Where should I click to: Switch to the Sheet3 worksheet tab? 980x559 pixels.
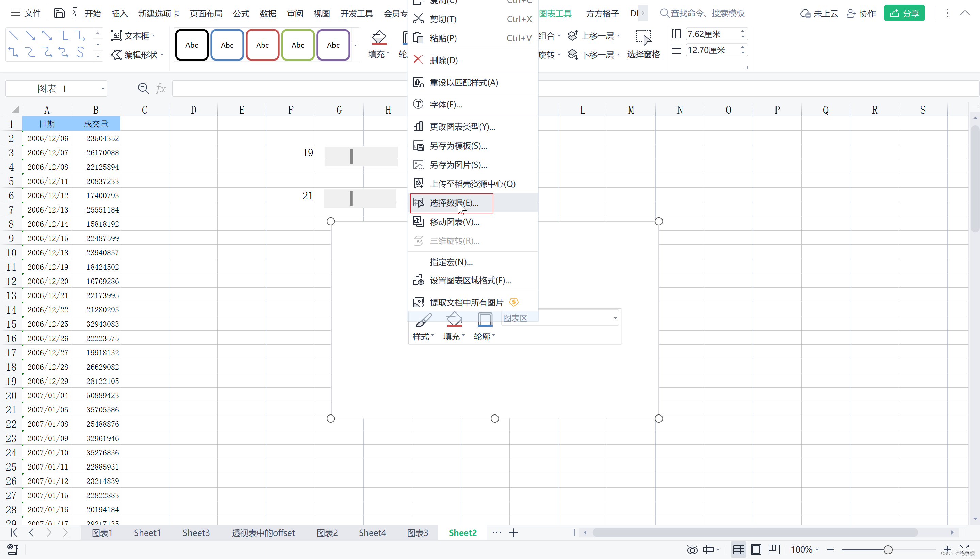196,532
